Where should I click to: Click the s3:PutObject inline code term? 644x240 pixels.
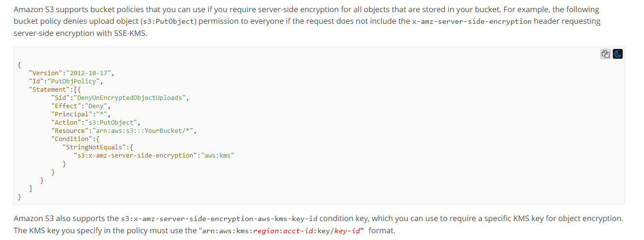pyautogui.click(x=168, y=22)
